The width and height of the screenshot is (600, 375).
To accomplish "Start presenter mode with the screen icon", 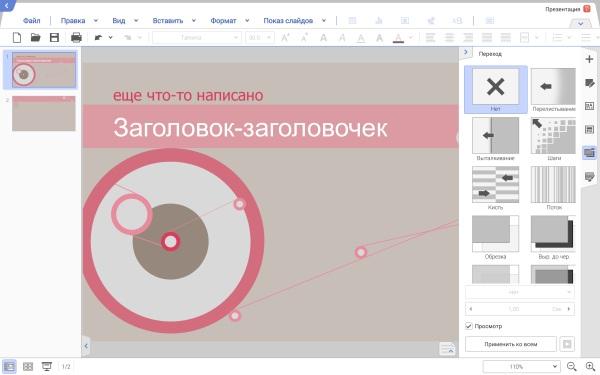I will [47, 367].
